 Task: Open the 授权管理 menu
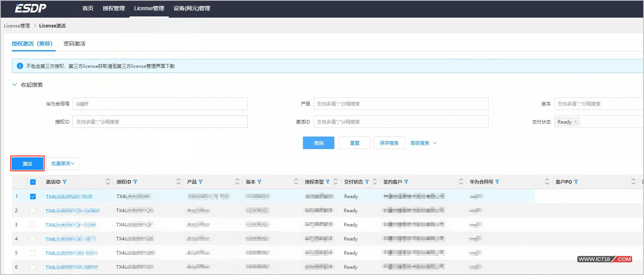click(113, 8)
